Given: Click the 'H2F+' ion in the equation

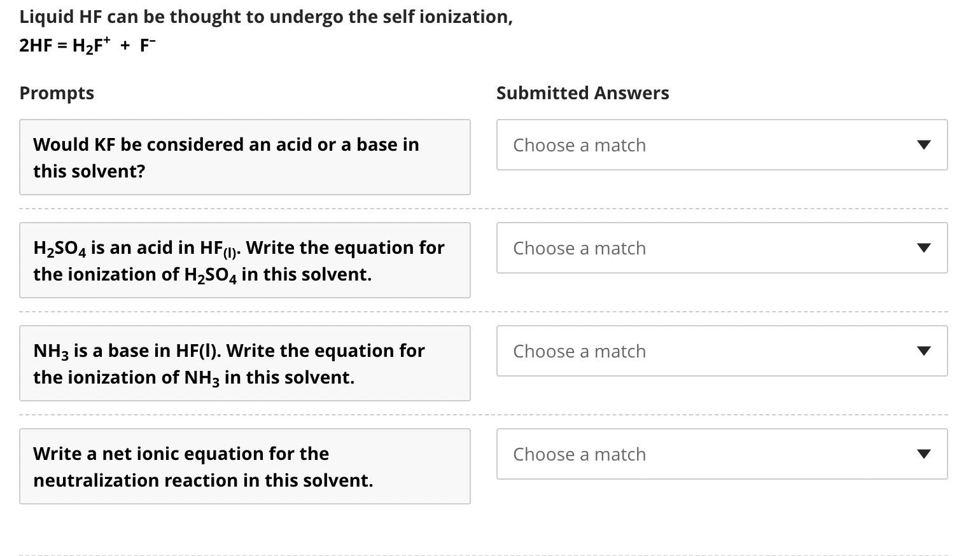Looking at the screenshot, I should (x=91, y=45).
